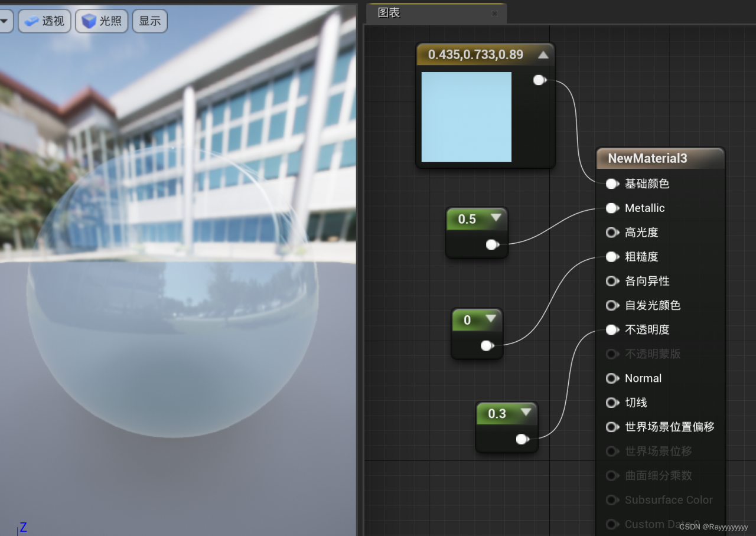Select the 不透明度 input pin
The image size is (756, 536).
pos(612,330)
